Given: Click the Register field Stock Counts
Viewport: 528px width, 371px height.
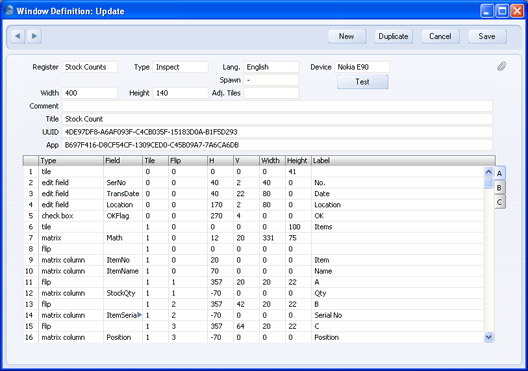Looking at the screenshot, I should tap(90, 67).
